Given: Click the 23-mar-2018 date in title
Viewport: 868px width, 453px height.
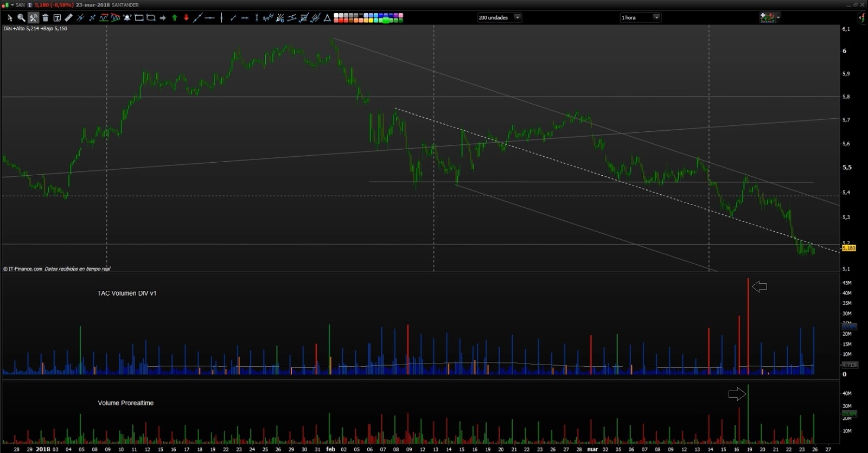Looking at the screenshot, I should [93, 5].
